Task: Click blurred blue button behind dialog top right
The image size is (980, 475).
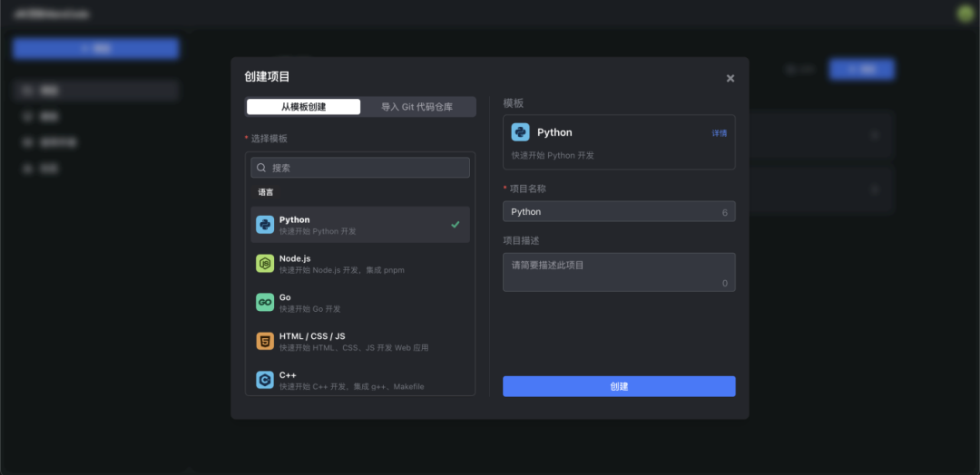Action: [861, 69]
